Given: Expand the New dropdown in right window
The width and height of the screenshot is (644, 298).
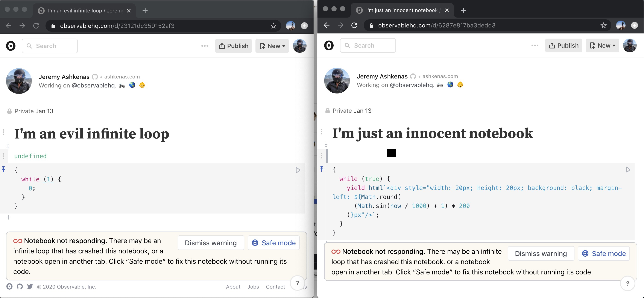Looking at the screenshot, I should [x=602, y=45].
